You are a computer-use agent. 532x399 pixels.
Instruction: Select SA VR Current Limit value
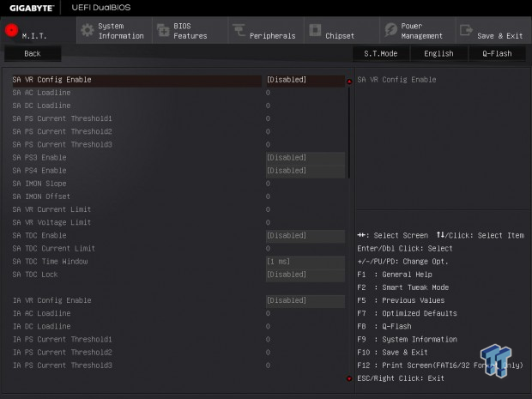(268, 209)
